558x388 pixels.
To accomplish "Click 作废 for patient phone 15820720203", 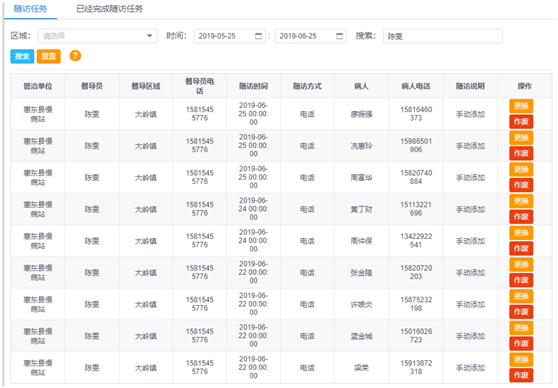I will (x=521, y=280).
